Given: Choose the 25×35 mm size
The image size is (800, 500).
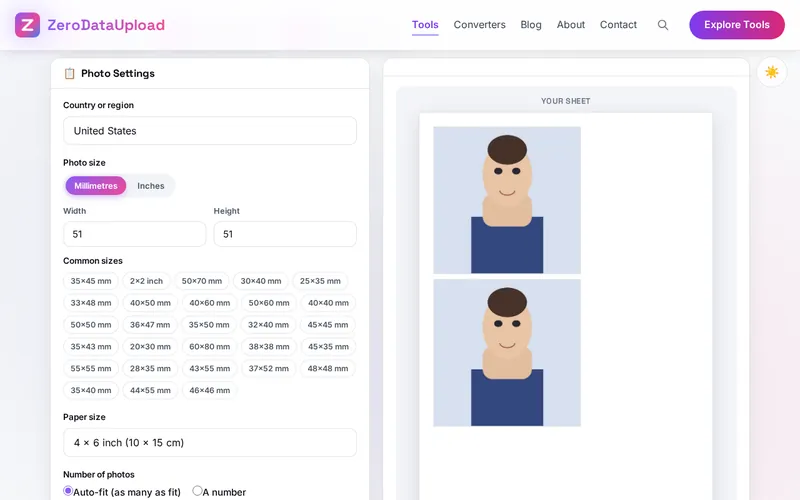Looking at the screenshot, I should (320, 281).
